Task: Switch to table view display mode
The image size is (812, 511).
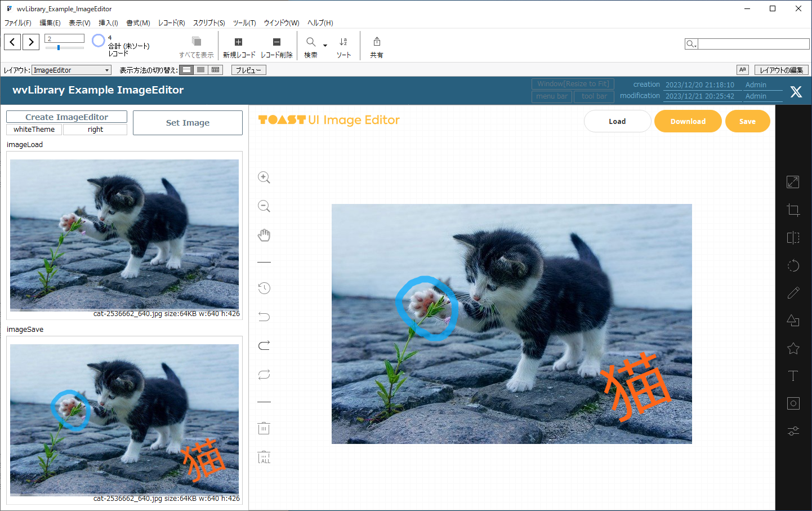Action: pyautogui.click(x=215, y=70)
